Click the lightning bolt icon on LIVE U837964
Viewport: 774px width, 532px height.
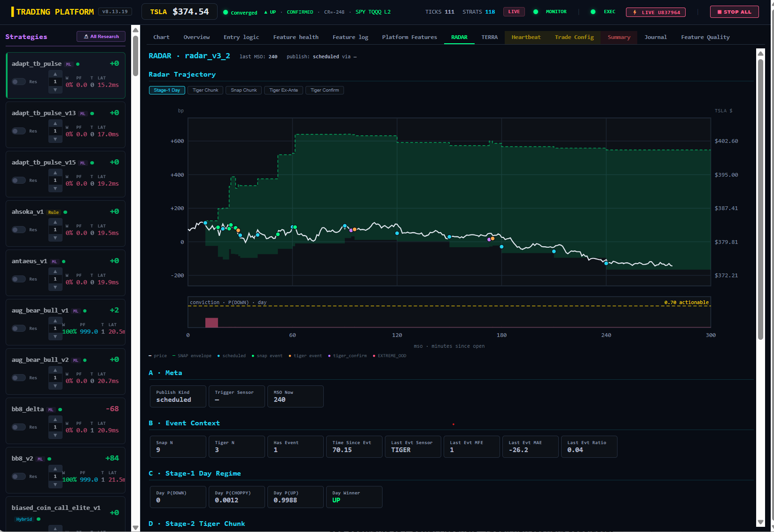tap(635, 12)
